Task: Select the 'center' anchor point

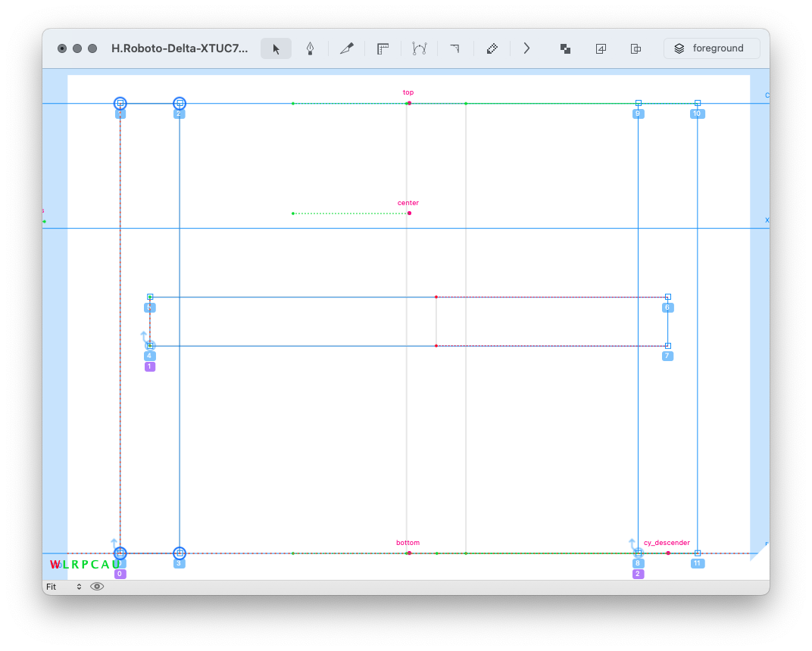Action: pyautogui.click(x=409, y=213)
